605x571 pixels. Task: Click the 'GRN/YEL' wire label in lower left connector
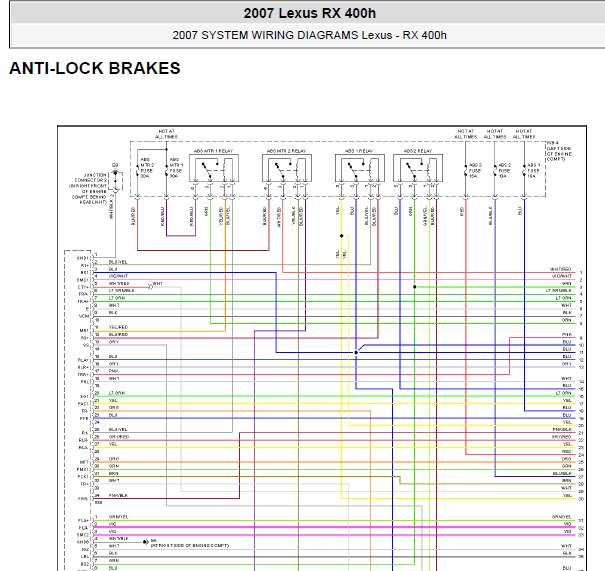(x=118, y=517)
